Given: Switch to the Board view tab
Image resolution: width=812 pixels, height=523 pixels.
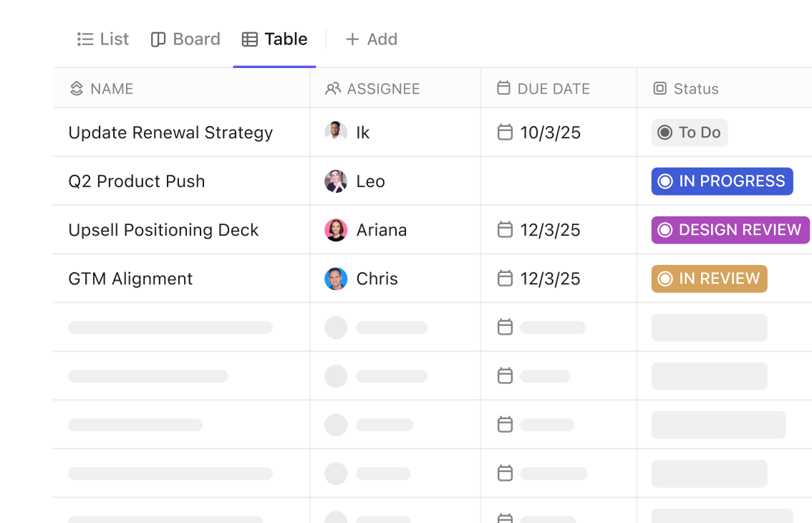Looking at the screenshot, I should (185, 39).
